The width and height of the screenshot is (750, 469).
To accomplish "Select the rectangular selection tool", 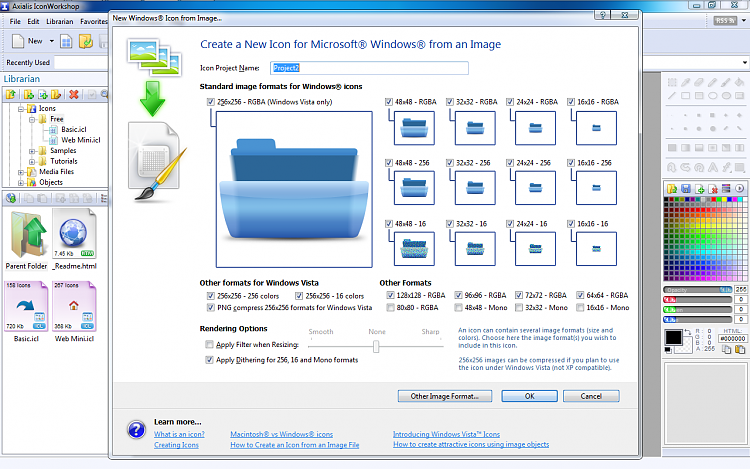I will 672,82.
